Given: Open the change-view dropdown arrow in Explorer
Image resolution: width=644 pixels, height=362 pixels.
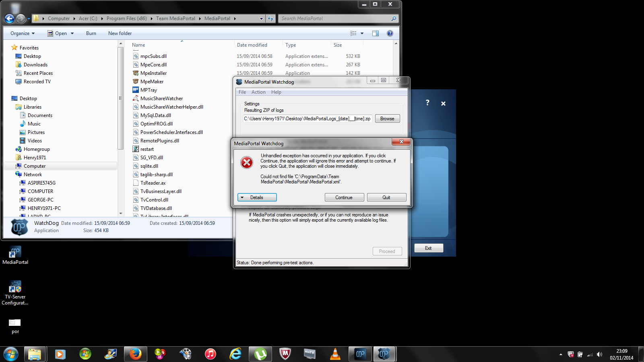Looking at the screenshot, I should point(362,33).
